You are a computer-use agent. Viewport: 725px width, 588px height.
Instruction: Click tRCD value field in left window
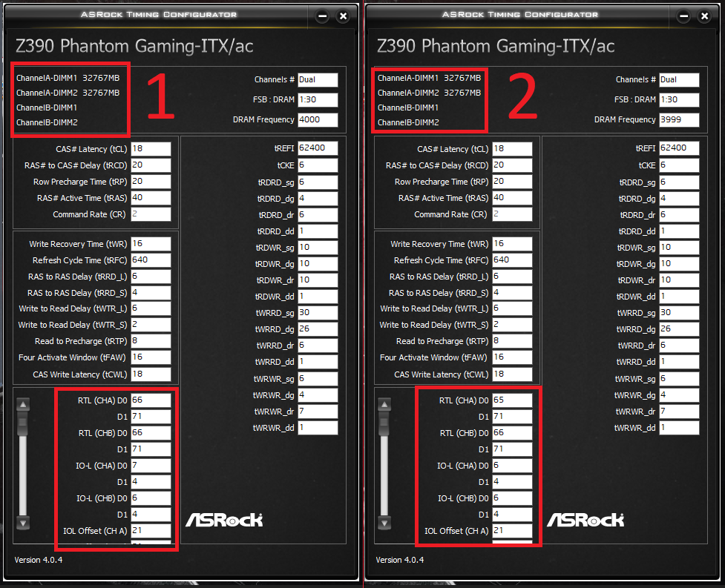click(151, 165)
